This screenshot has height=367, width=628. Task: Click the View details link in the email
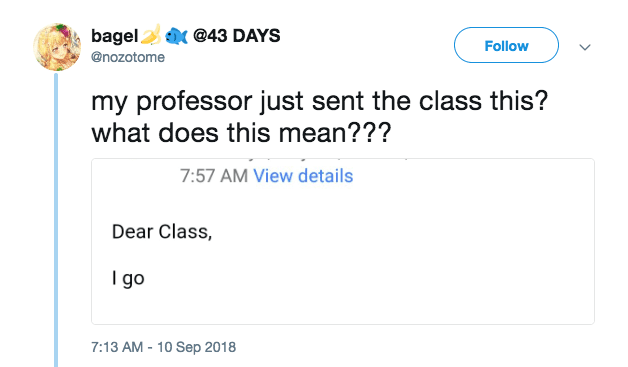pyautogui.click(x=303, y=176)
